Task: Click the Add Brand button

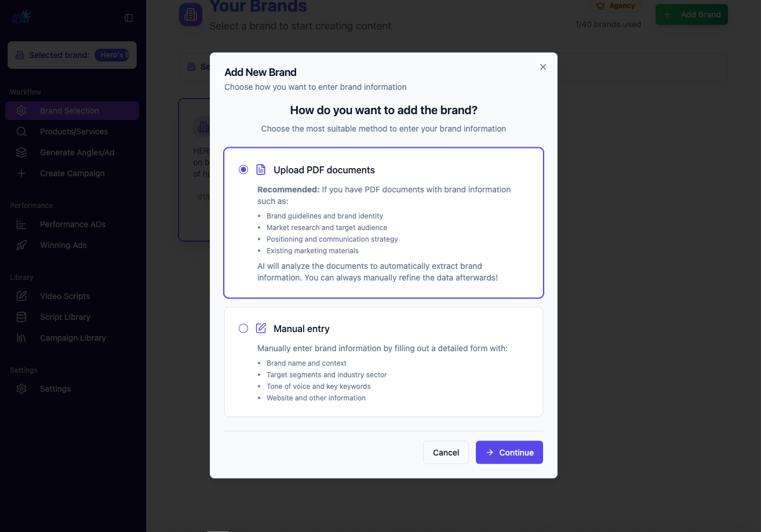Action: pos(691,14)
